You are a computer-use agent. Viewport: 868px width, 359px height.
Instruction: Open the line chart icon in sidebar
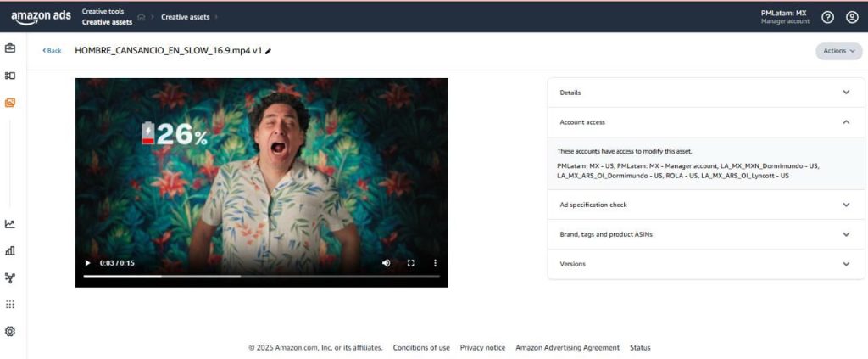click(x=10, y=224)
